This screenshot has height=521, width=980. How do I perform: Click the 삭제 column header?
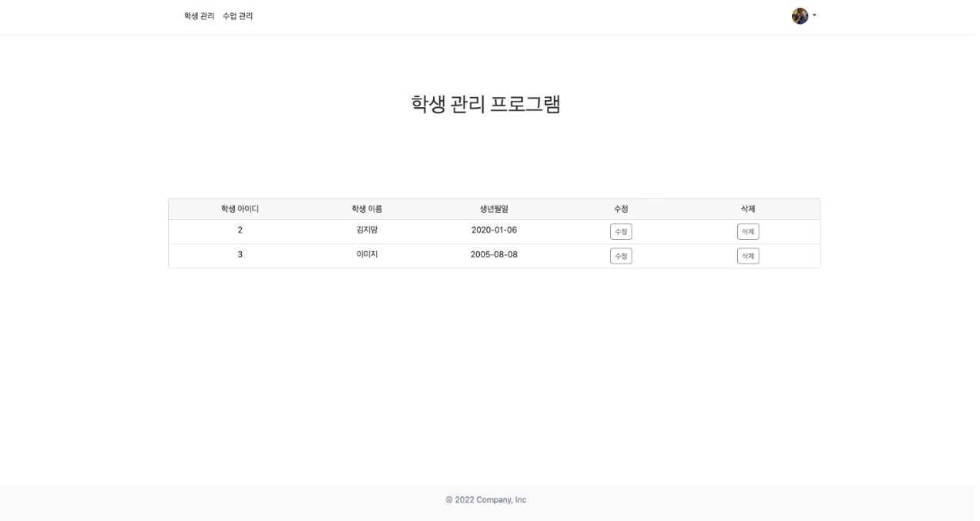747,209
